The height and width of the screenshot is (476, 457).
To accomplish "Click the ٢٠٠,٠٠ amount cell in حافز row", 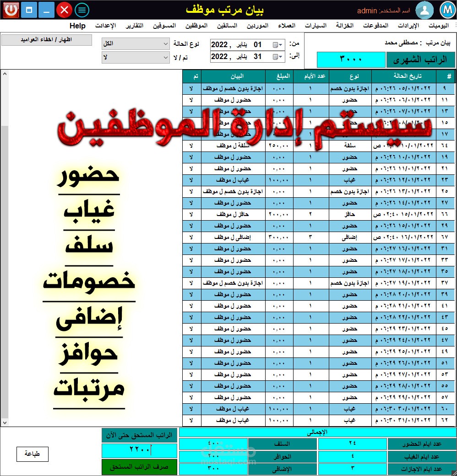I will tap(280, 214).
